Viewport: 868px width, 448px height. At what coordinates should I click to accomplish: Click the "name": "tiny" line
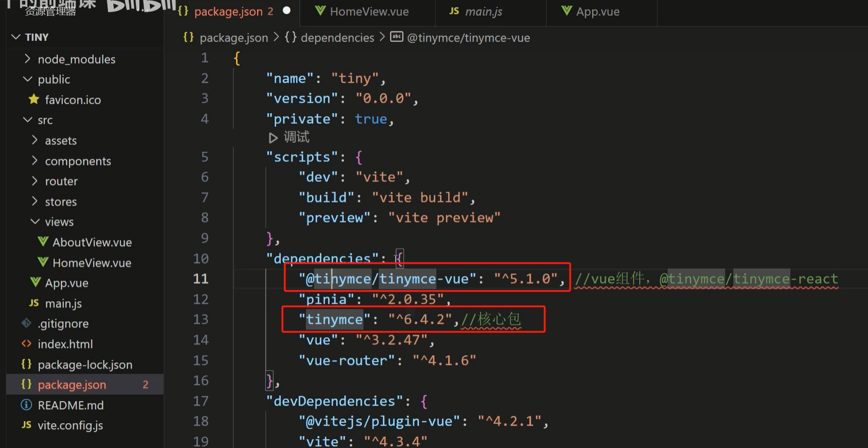point(326,78)
